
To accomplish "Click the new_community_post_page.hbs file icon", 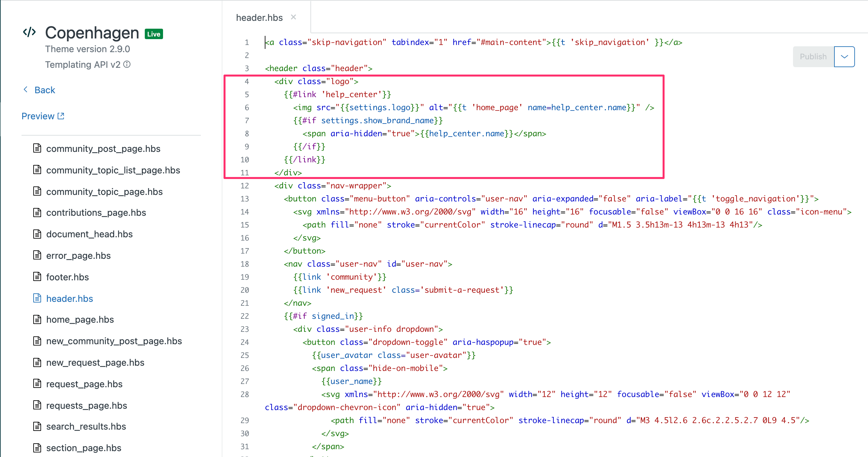I will [x=37, y=341].
